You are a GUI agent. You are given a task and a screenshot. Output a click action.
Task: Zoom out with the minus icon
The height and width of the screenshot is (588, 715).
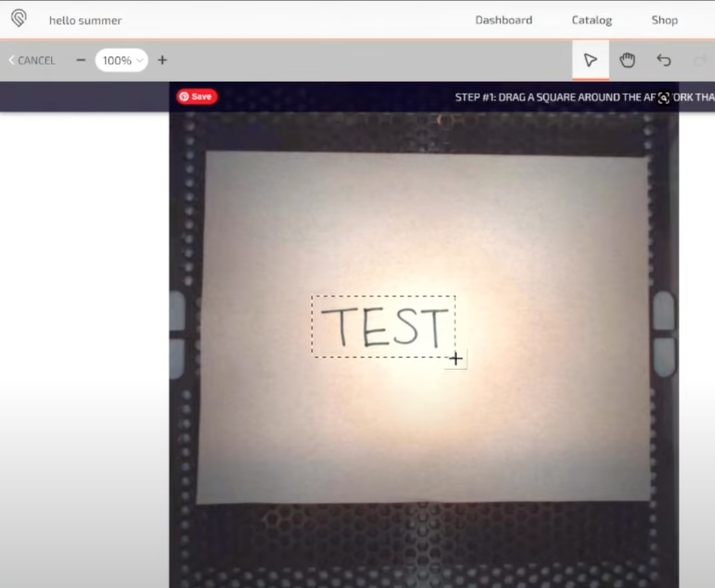pyautogui.click(x=81, y=60)
